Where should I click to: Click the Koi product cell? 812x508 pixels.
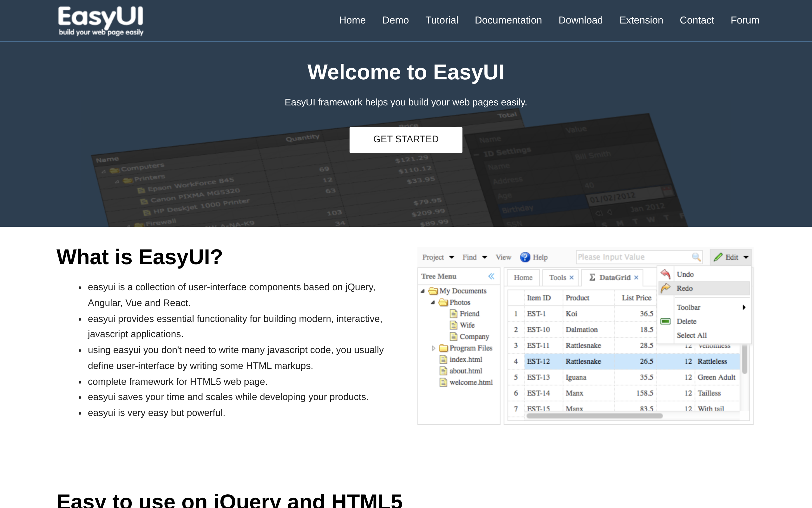588,313
